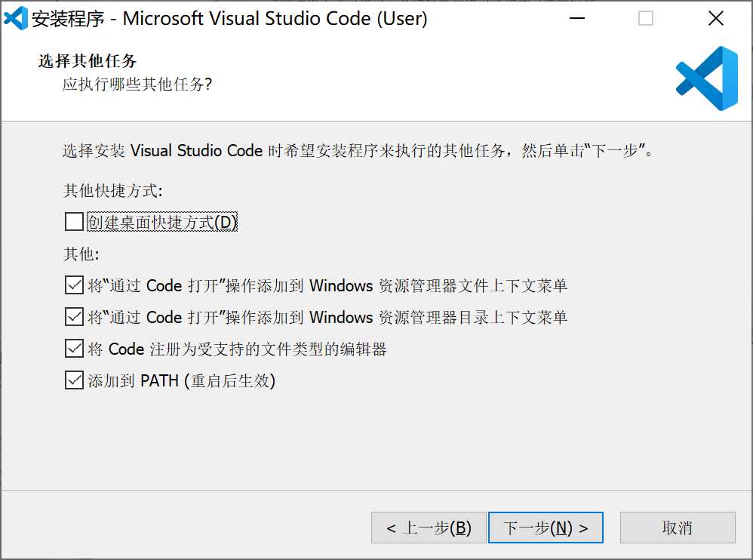753x560 pixels.
Task: Cancel setup with the 取消 button
Action: [x=678, y=528]
